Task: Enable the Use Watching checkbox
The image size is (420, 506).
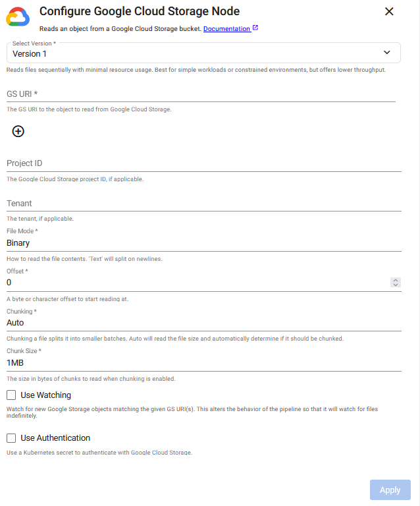Action: [x=11, y=395]
